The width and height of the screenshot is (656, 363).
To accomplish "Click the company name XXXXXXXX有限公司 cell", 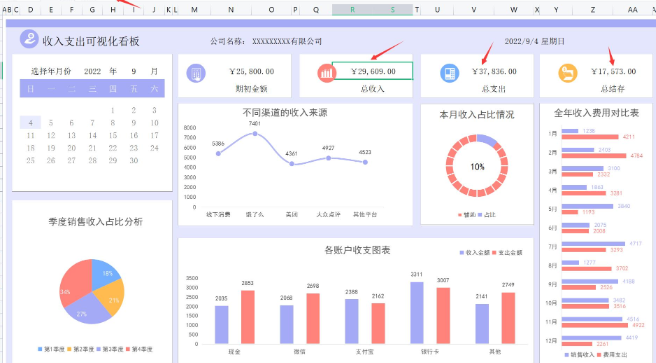I will (x=287, y=41).
